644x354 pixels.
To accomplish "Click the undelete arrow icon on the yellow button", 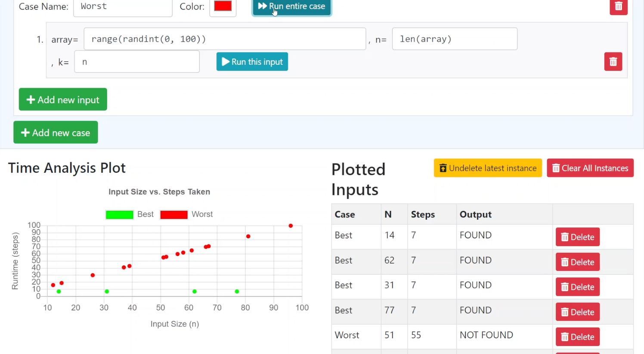I will tap(443, 168).
